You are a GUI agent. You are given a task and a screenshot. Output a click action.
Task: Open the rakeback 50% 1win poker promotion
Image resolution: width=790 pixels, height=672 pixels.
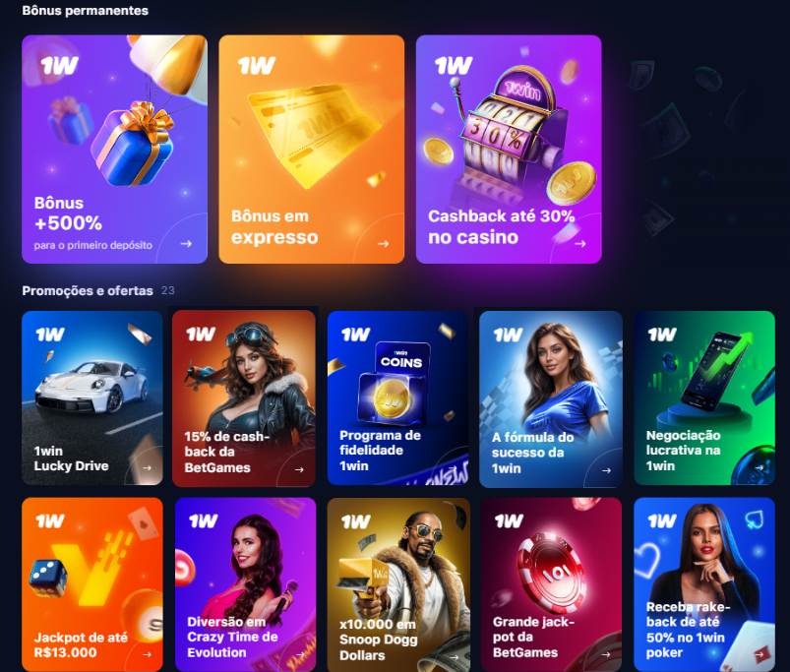tap(704, 584)
